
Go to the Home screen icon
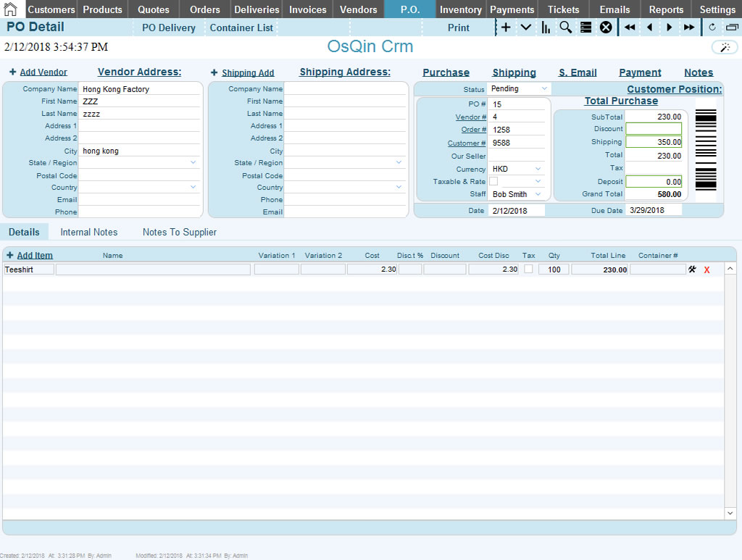click(x=10, y=9)
